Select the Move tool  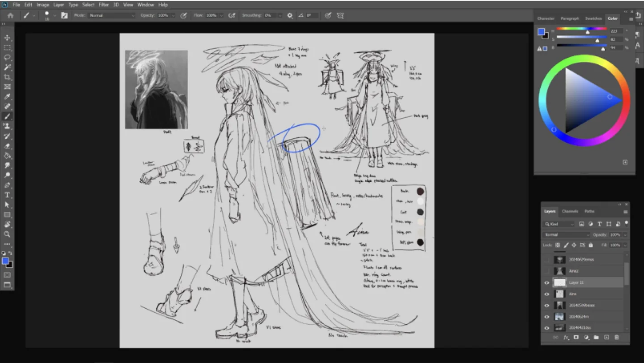7,38
